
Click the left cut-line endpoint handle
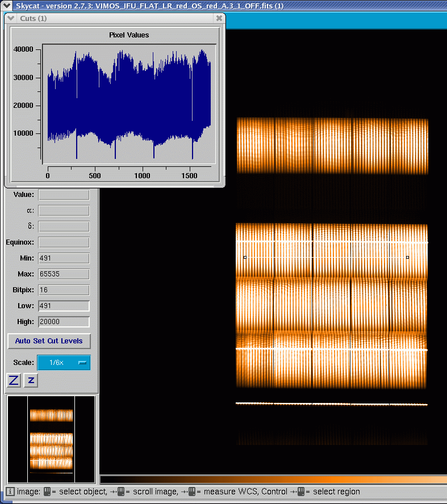245,258
